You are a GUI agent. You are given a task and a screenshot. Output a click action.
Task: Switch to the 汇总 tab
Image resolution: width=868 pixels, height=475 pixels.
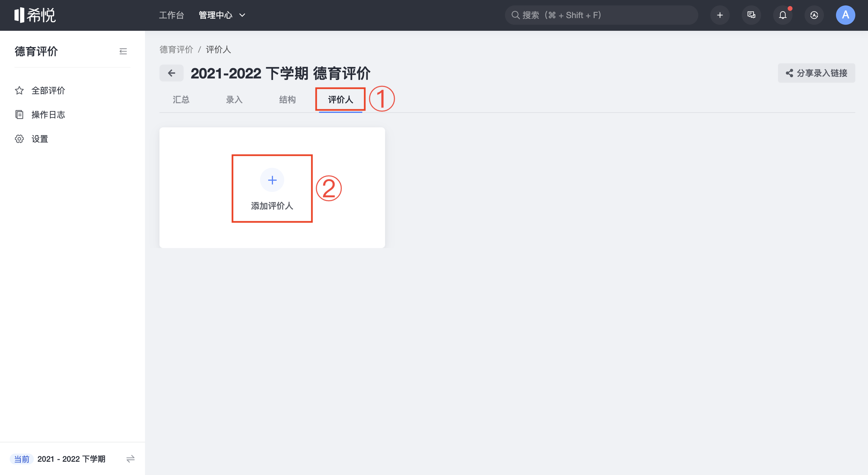coord(181,100)
